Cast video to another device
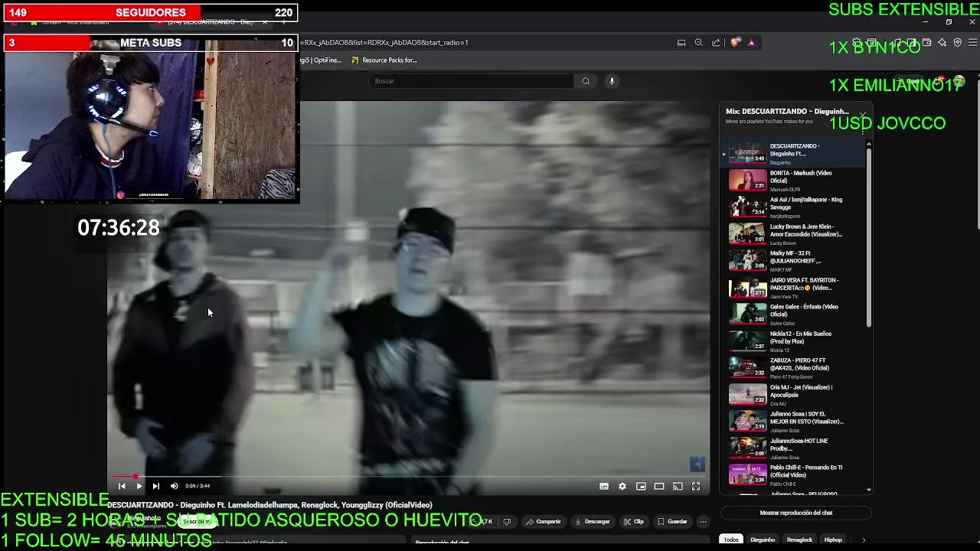Image resolution: width=980 pixels, height=551 pixels. (678, 486)
